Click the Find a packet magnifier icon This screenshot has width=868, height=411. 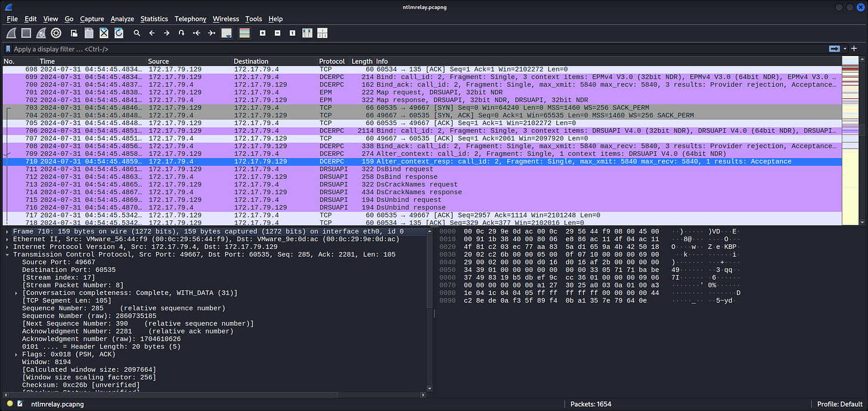coord(137,33)
